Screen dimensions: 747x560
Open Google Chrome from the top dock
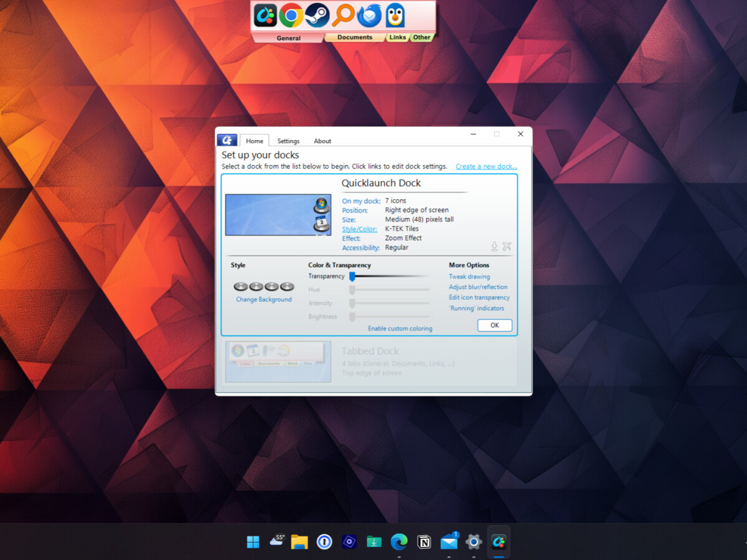pyautogui.click(x=291, y=15)
